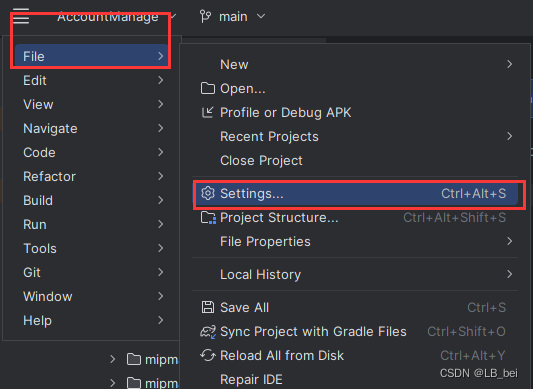533x389 pixels.
Task: Open the Window menu
Action: pyautogui.click(x=92, y=297)
